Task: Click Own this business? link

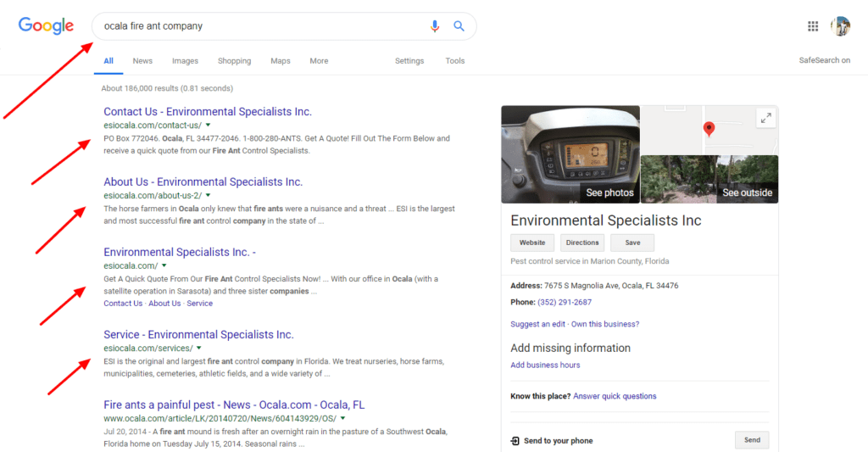Action: [x=605, y=324]
